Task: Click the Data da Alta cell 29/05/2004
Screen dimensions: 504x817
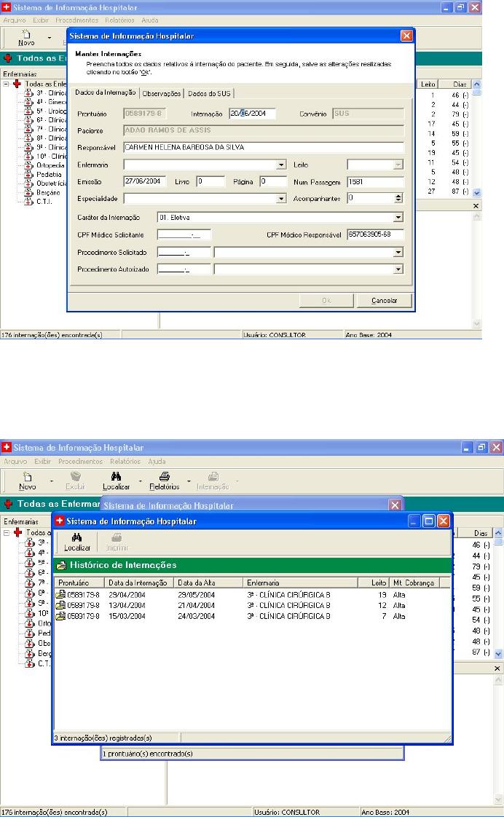Action: [197, 594]
